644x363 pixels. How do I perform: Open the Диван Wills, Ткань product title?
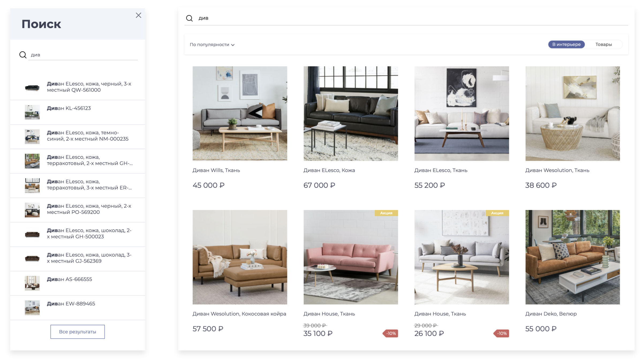216,170
